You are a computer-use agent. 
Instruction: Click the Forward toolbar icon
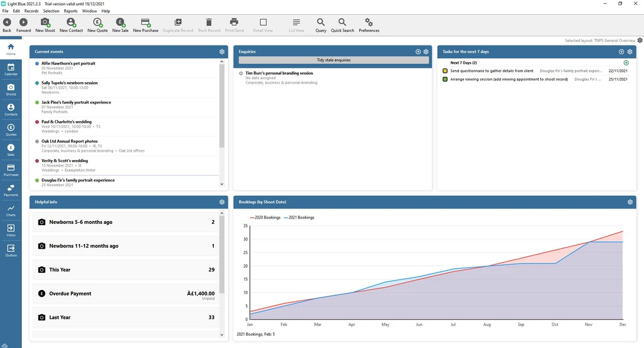pos(24,25)
